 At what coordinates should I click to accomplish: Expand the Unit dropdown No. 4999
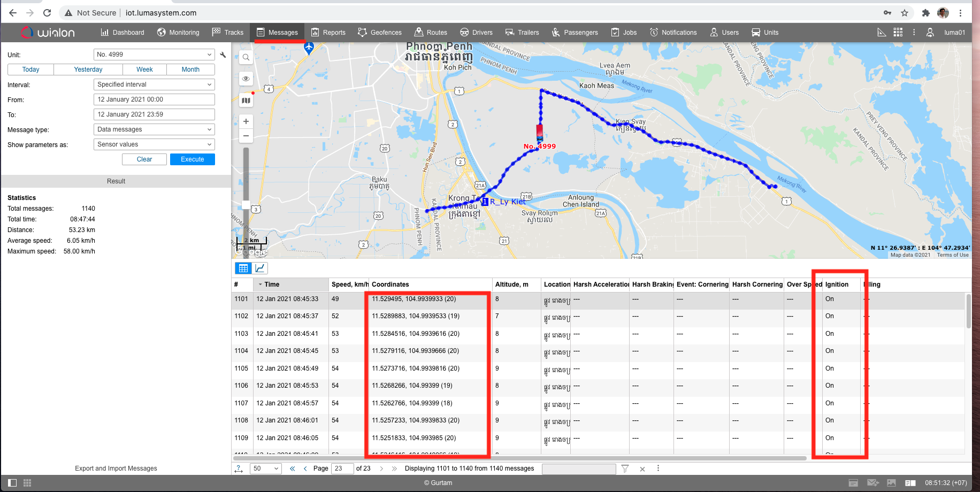pyautogui.click(x=154, y=55)
